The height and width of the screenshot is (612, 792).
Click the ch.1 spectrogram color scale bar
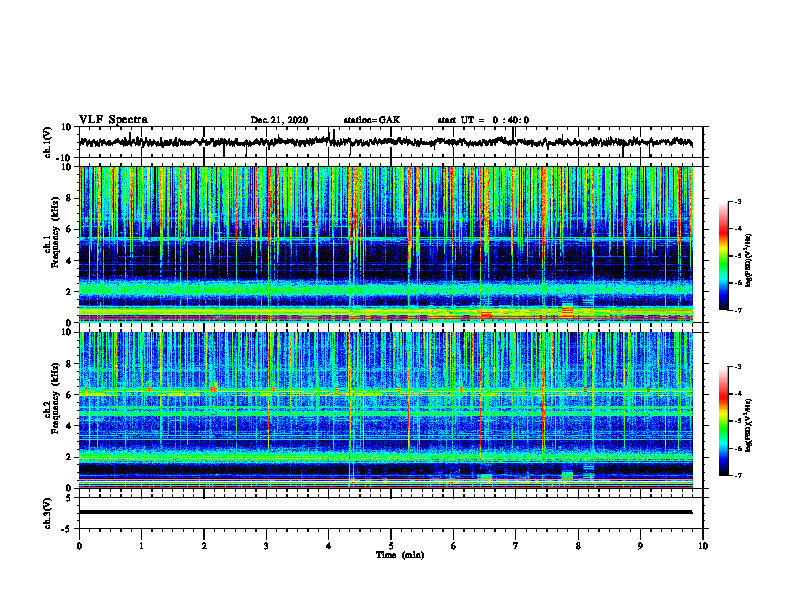(724, 256)
